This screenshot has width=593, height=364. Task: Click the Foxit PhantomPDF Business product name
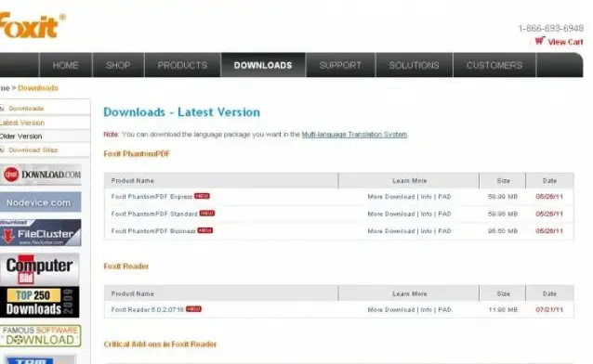pyautogui.click(x=153, y=231)
